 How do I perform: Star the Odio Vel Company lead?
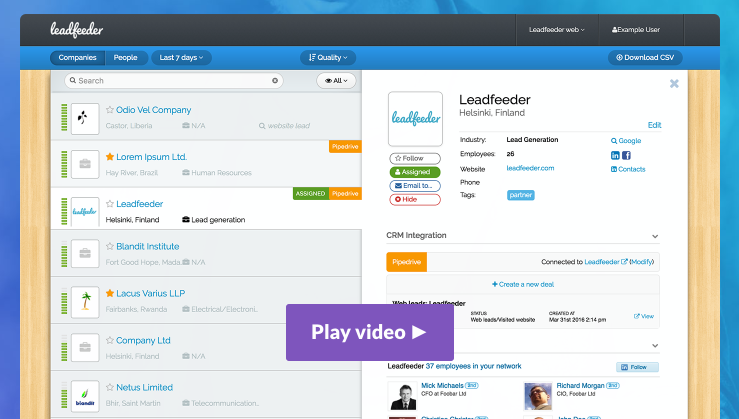coord(110,110)
